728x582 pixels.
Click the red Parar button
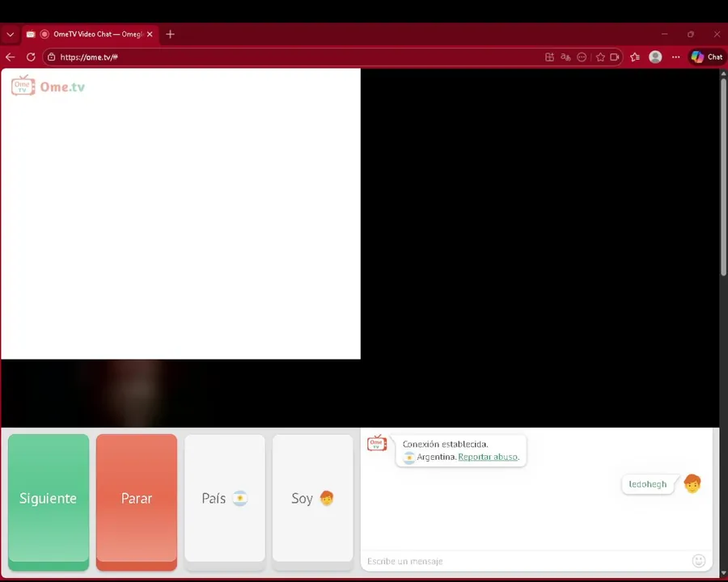tap(137, 502)
